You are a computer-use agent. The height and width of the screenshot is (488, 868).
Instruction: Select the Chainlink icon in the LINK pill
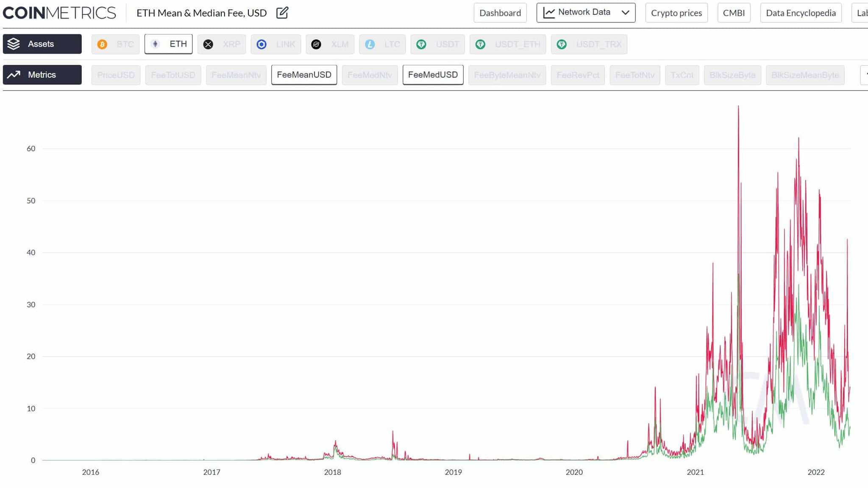point(262,44)
